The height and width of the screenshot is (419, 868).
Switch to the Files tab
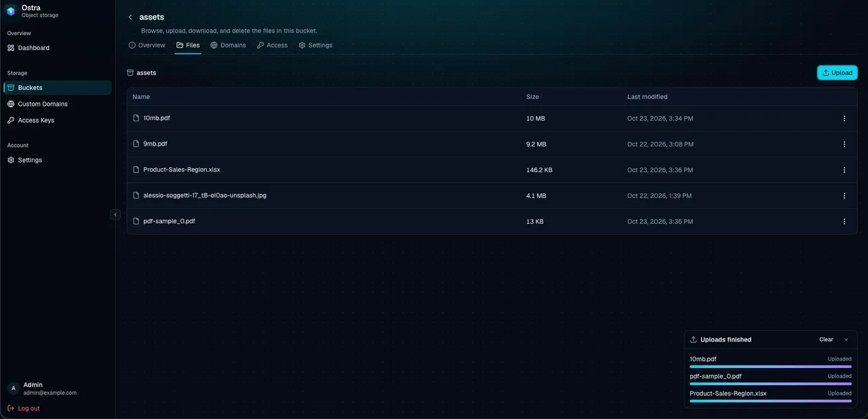[188, 45]
